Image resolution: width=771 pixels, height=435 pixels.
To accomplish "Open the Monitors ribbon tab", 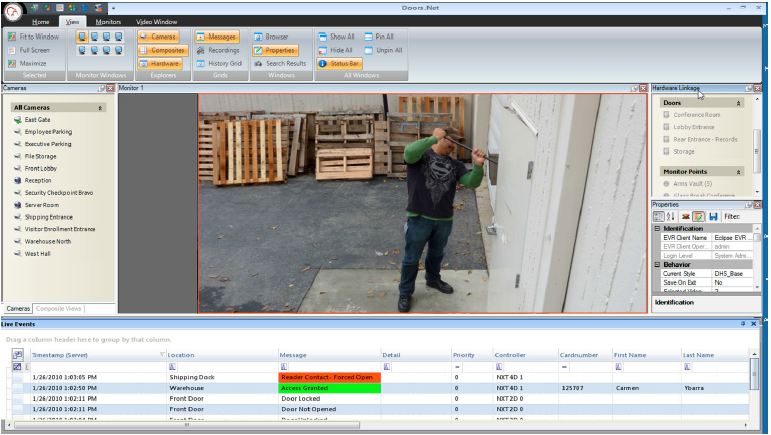I will tap(108, 22).
